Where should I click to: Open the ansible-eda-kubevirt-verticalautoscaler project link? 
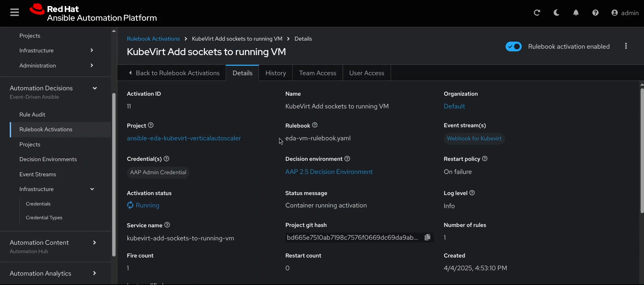184,138
